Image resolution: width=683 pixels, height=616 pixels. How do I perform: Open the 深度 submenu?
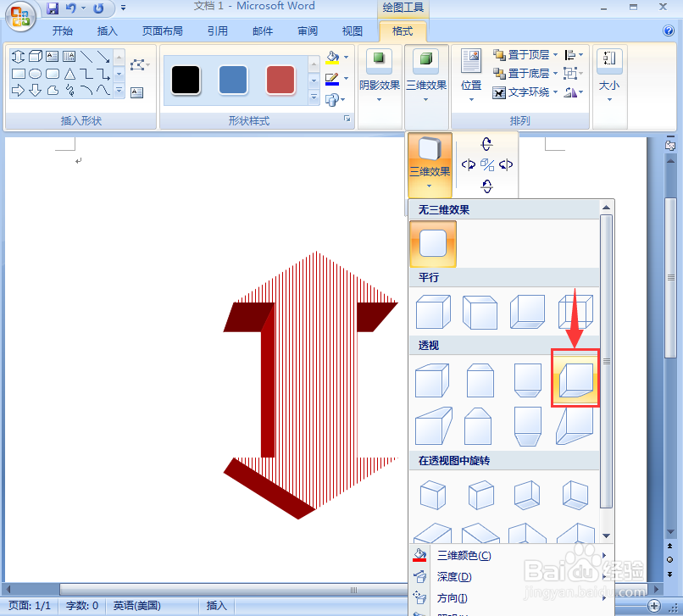tap(510, 577)
